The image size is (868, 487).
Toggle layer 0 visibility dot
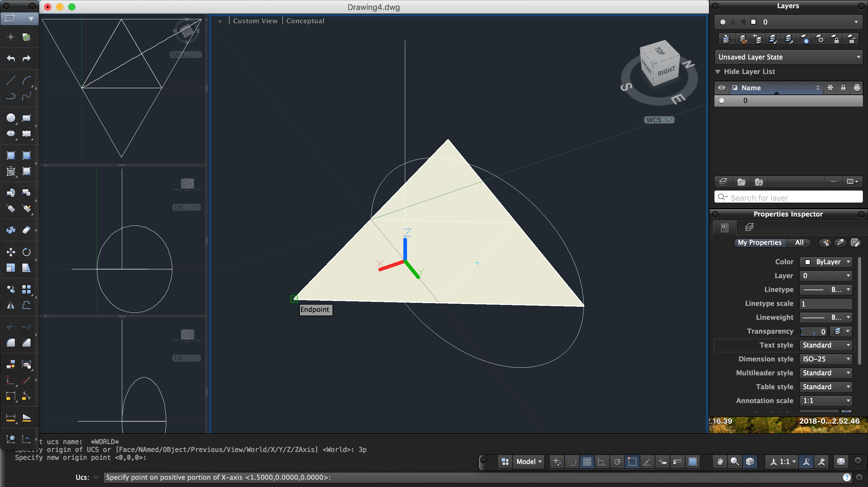click(721, 101)
